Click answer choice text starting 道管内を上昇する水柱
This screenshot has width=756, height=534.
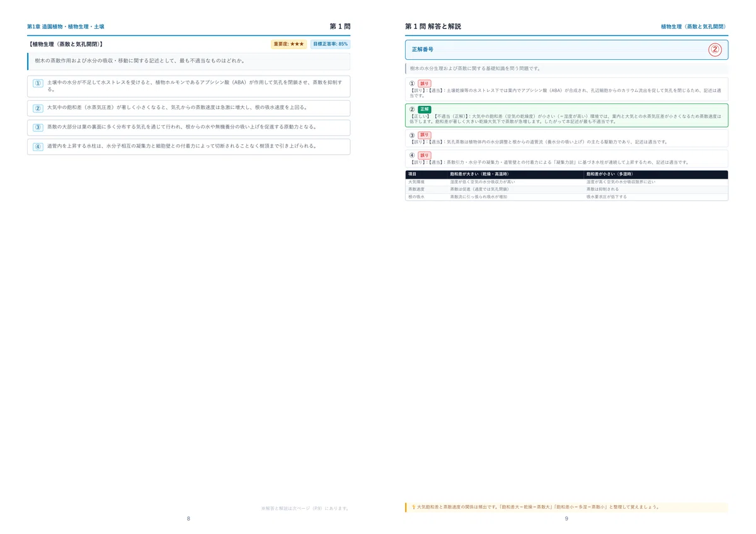181,146
